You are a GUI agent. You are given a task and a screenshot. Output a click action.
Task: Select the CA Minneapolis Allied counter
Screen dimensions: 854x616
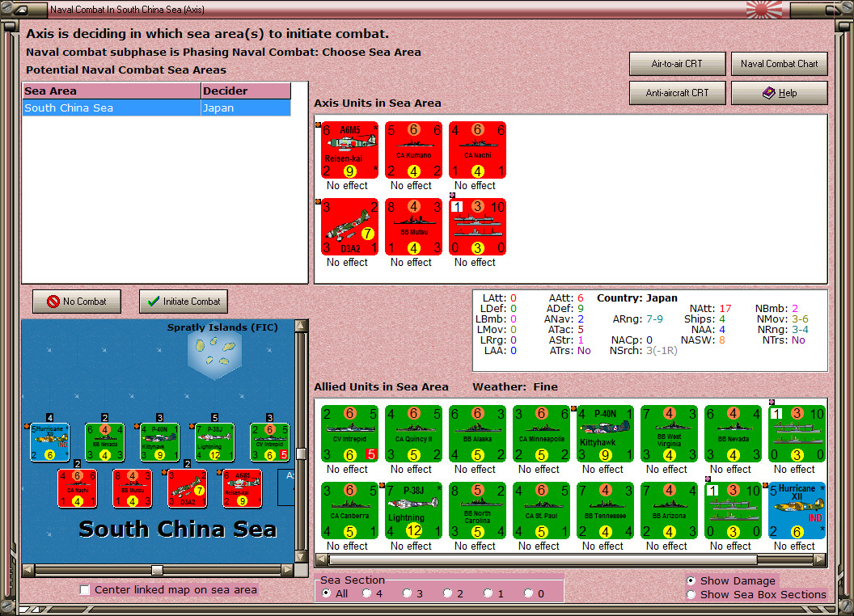click(x=541, y=433)
